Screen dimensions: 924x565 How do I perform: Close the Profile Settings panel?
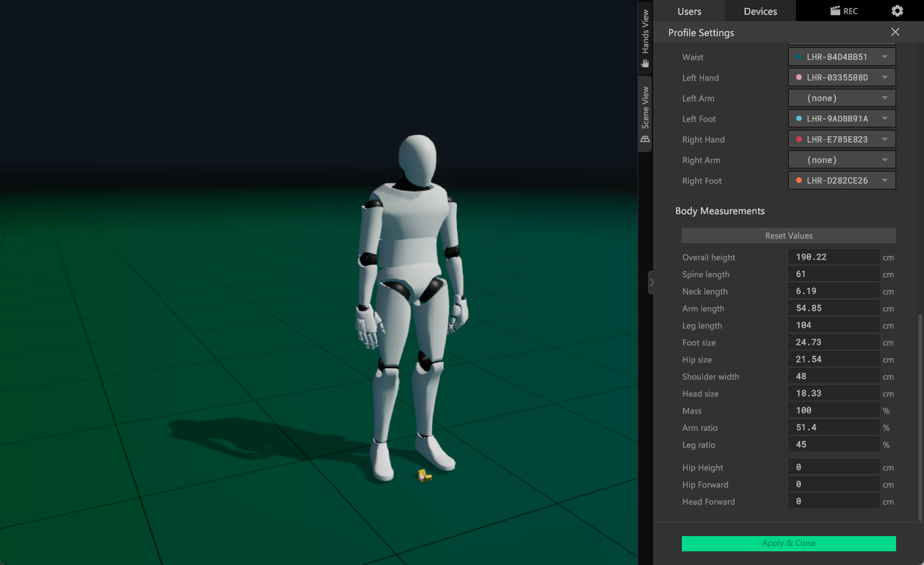(895, 32)
